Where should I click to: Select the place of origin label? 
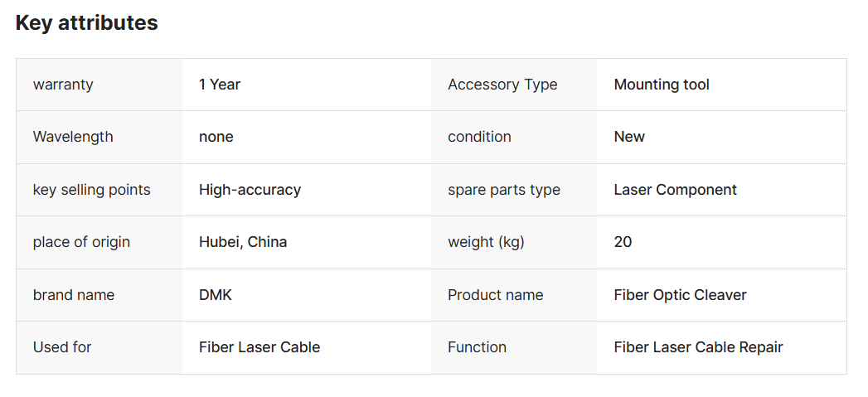(x=81, y=242)
